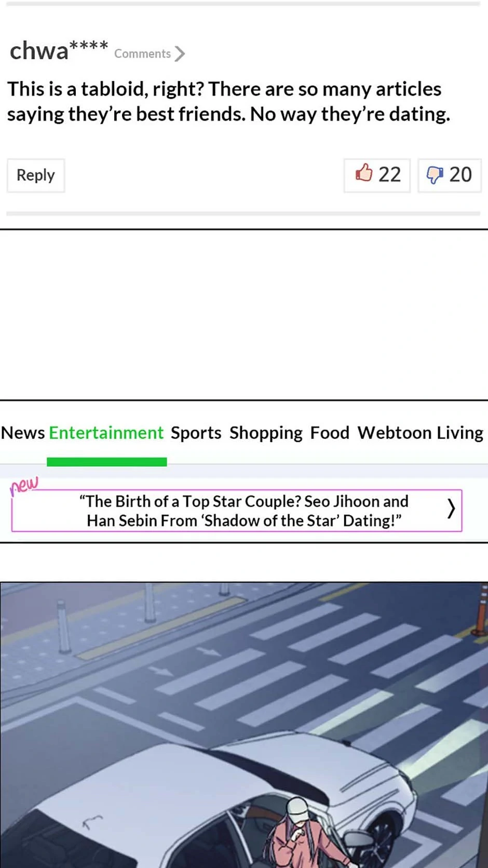Click the thumbs-up icon on the comment
This screenshot has width=488, height=868.
point(364,173)
